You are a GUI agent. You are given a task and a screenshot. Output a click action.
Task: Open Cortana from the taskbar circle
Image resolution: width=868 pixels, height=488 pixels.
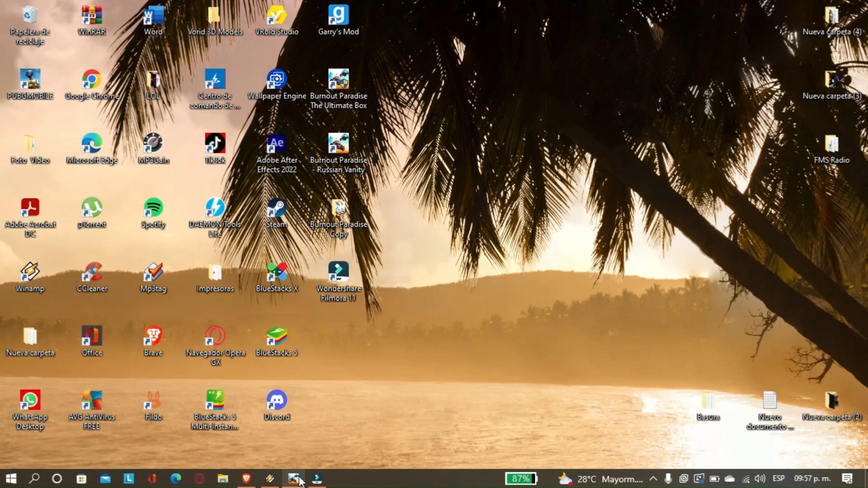pos(57,479)
